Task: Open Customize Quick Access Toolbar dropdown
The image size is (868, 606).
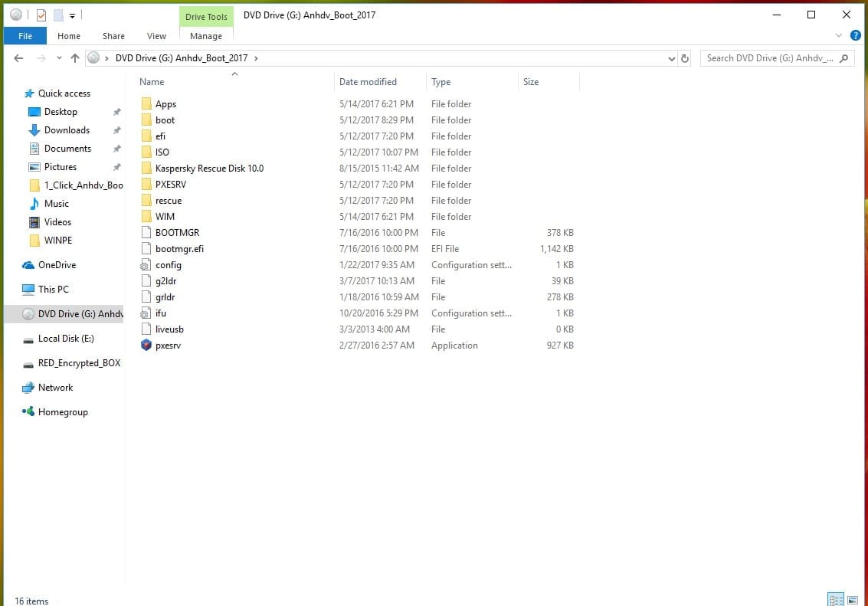Action: (72, 15)
